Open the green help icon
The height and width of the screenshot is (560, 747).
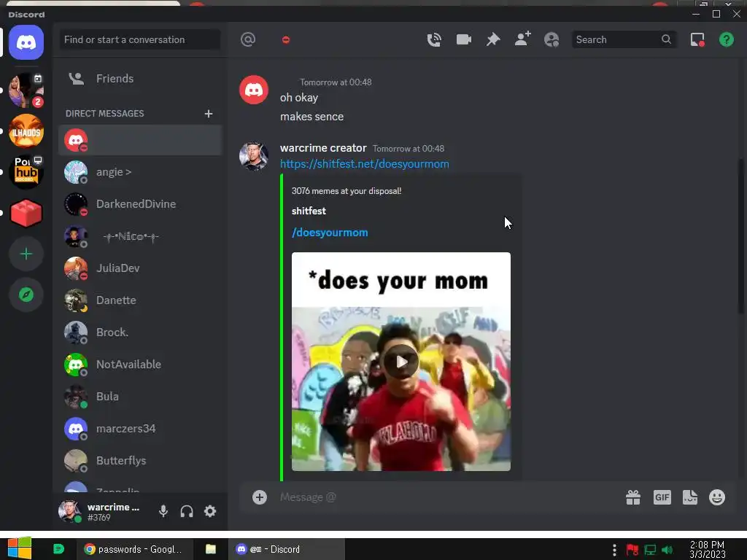(726, 39)
